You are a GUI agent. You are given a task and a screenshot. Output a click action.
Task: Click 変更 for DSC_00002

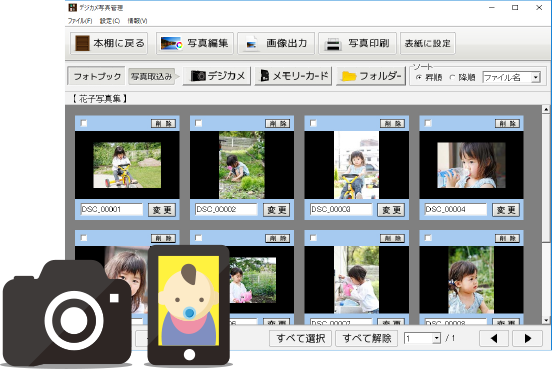[276, 210]
